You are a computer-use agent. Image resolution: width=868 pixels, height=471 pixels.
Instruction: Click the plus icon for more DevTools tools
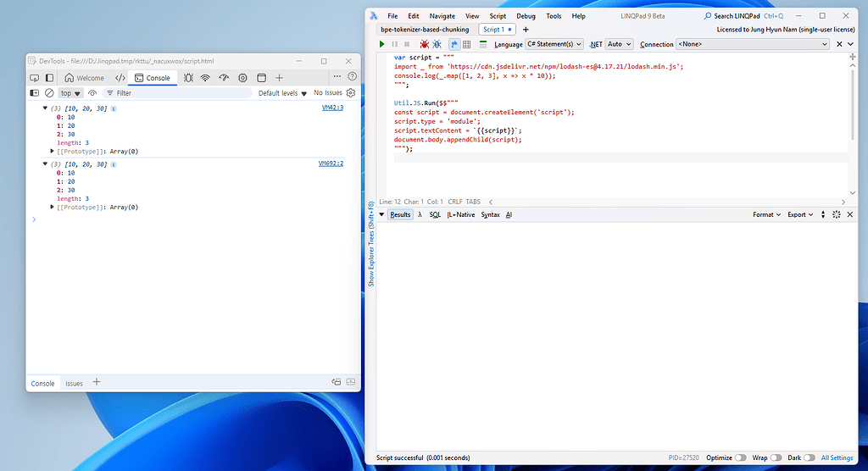[279, 78]
